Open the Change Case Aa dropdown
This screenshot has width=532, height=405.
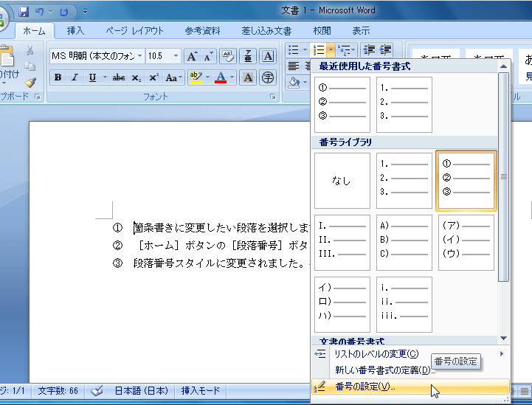[x=173, y=77]
